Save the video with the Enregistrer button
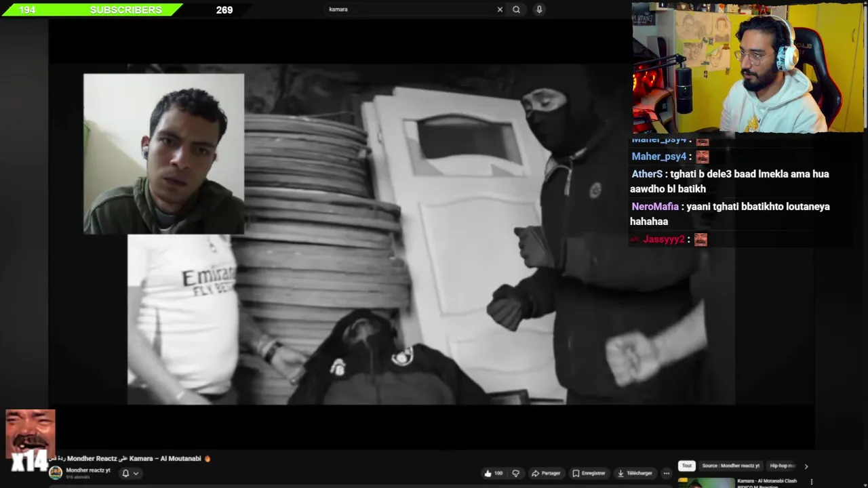 pos(589,473)
